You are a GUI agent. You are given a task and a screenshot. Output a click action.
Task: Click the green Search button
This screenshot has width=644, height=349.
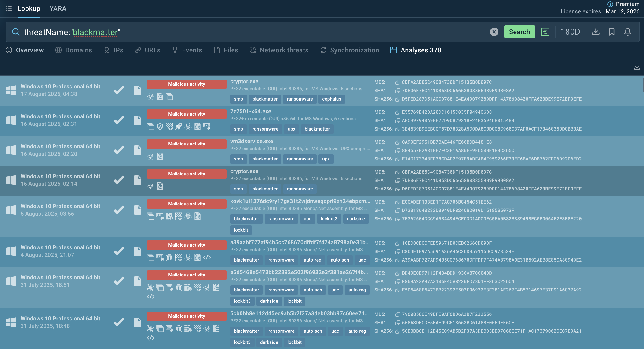click(x=520, y=32)
